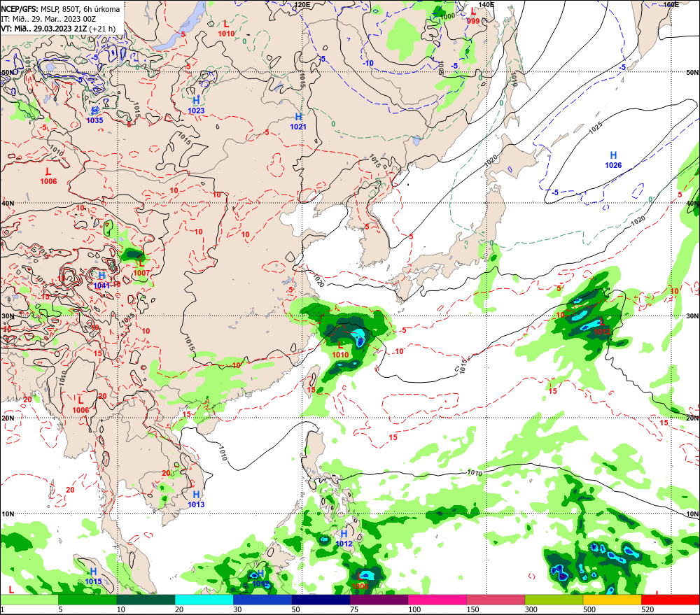Click the legend value '100'
The height and width of the screenshot is (615, 700).
(414, 609)
